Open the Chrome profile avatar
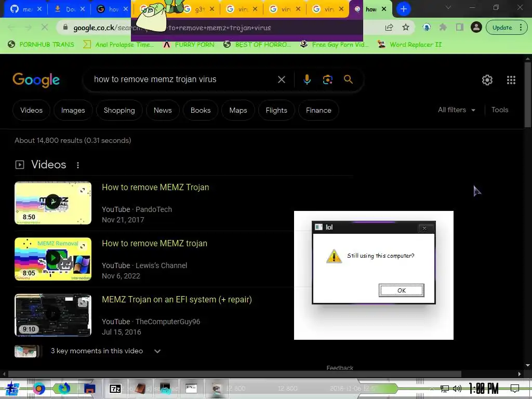The width and height of the screenshot is (532, 399). [476, 27]
